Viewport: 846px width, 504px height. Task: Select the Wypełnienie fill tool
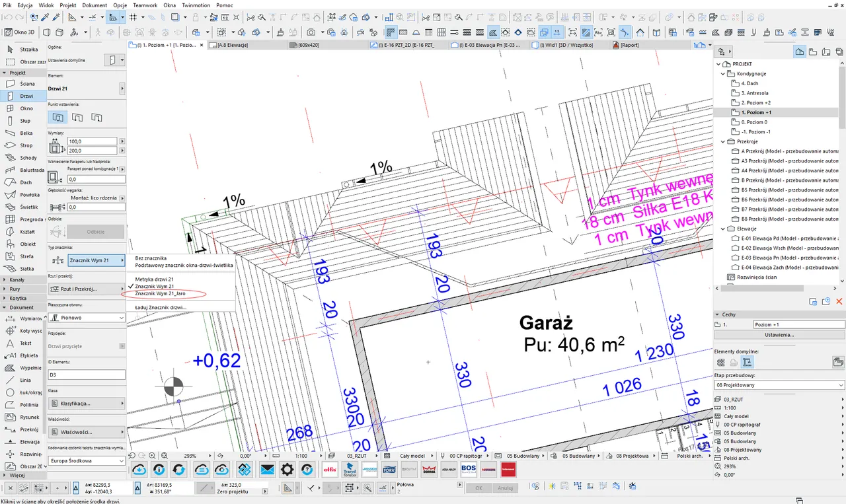[23, 368]
